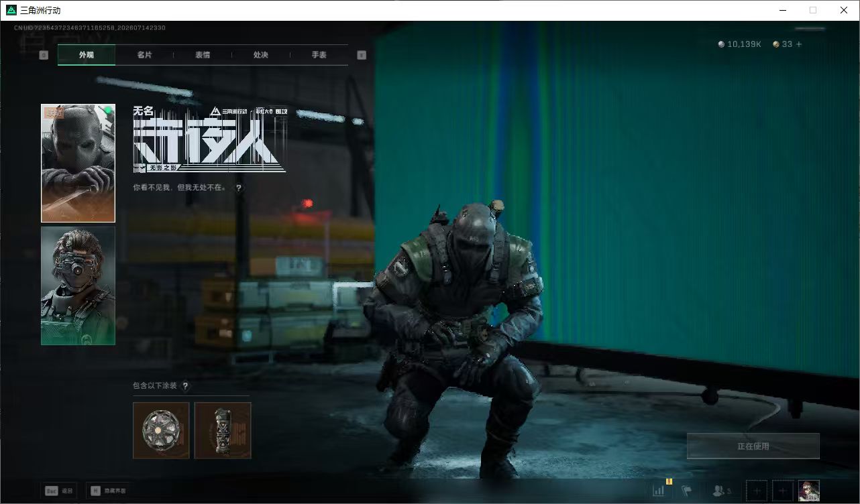This screenshot has height=504, width=860.
Task: Select the round disc paint item
Action: click(161, 430)
